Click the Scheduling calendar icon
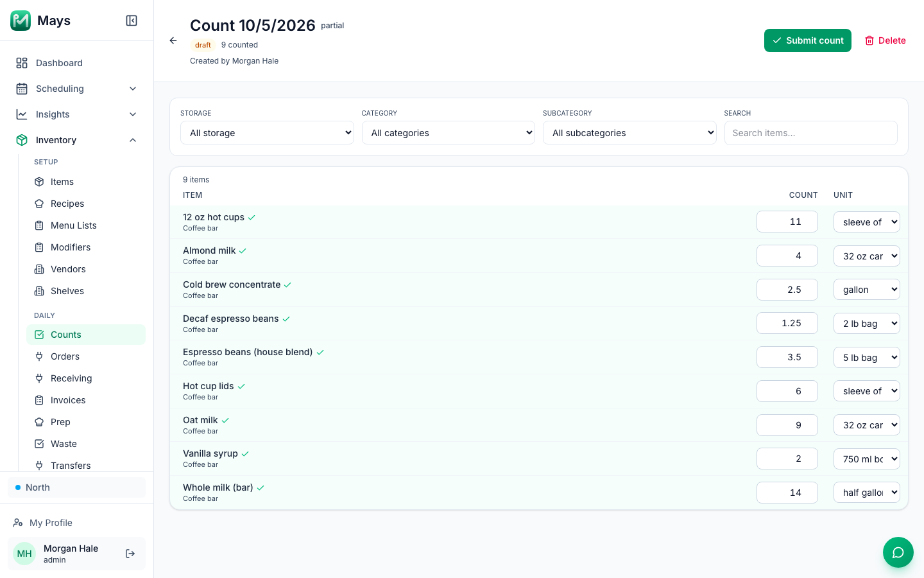This screenshot has height=578, width=924. tap(22, 89)
